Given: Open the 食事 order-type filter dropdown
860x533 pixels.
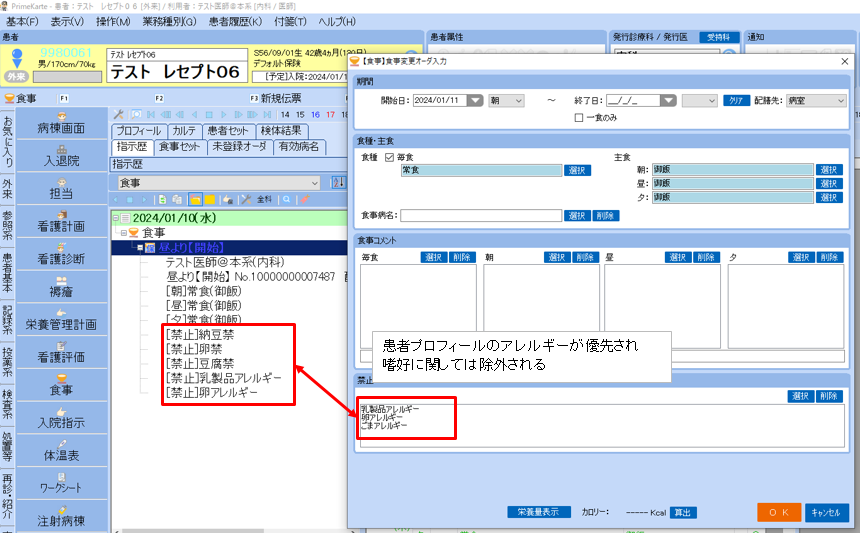Looking at the screenshot, I should tap(219, 183).
